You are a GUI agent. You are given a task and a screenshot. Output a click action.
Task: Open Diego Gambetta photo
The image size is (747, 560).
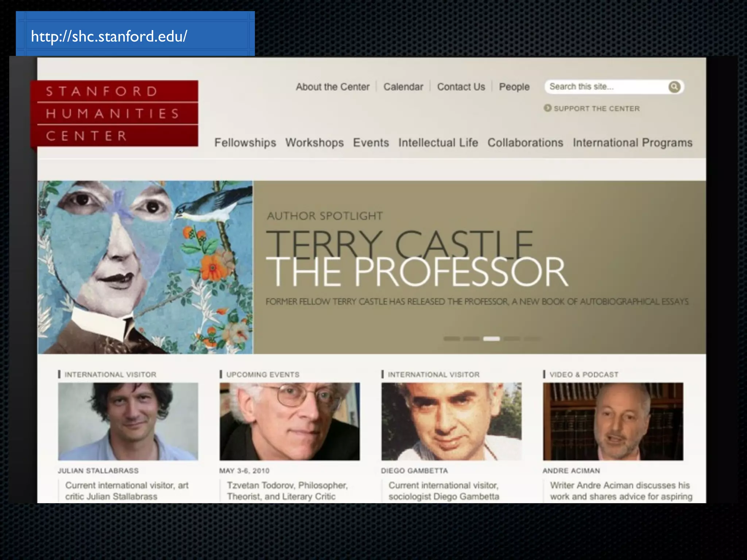point(452,421)
